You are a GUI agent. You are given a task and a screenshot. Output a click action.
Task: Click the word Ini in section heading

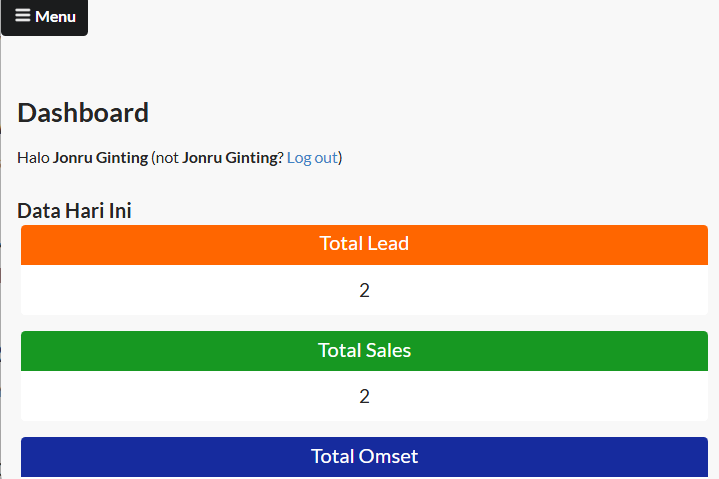tap(119, 211)
